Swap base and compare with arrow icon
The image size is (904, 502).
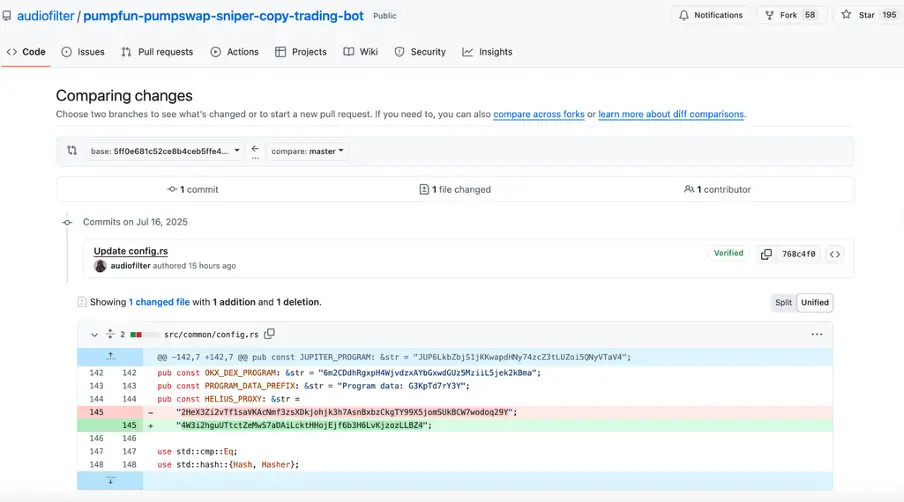pos(255,151)
